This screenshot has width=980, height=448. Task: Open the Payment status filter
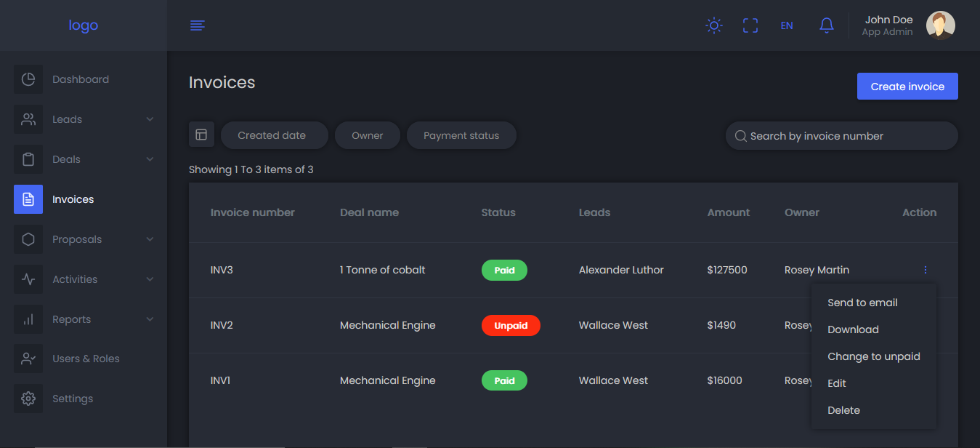[461, 135]
